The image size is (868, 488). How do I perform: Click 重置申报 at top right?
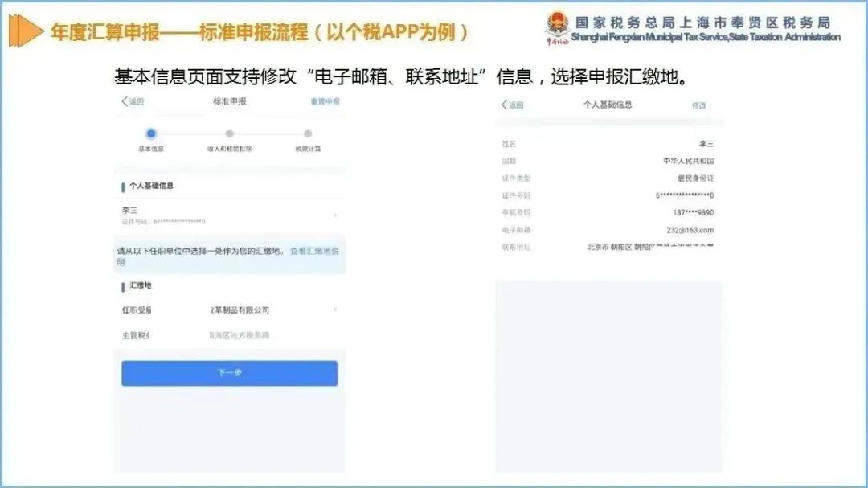pyautogui.click(x=325, y=101)
